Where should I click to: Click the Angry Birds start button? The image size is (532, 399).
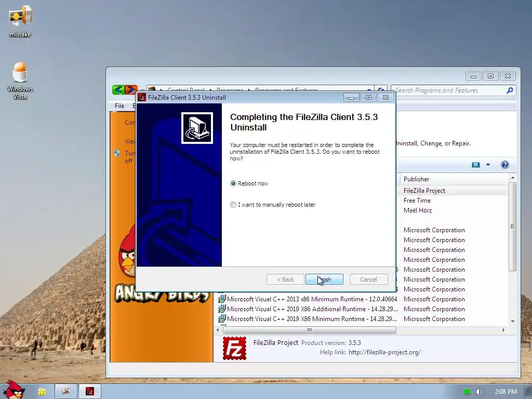click(x=14, y=390)
